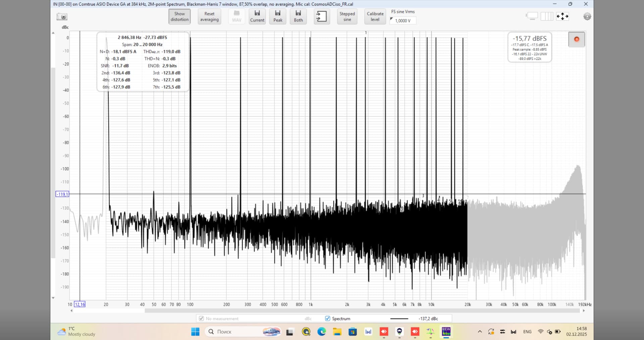Image resolution: width=644 pixels, height=340 pixels.
Task: Click the red record button
Action: [x=576, y=39]
